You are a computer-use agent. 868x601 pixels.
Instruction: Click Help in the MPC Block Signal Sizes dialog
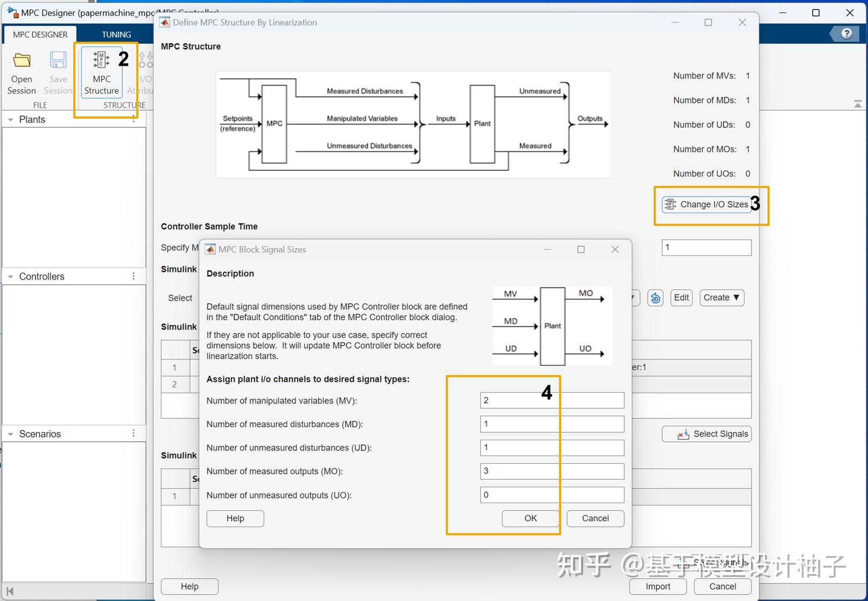tap(235, 518)
